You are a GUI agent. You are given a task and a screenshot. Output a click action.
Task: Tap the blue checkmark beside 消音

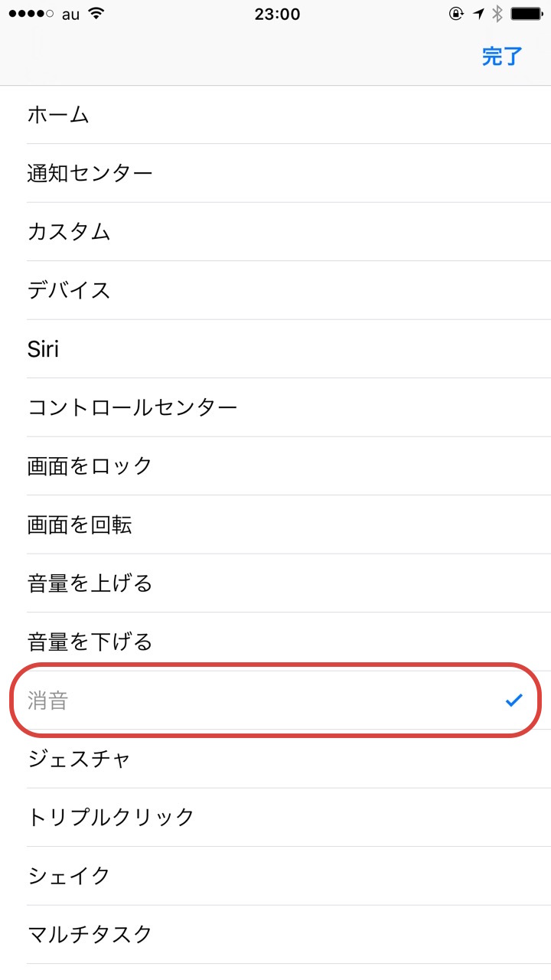(x=514, y=700)
